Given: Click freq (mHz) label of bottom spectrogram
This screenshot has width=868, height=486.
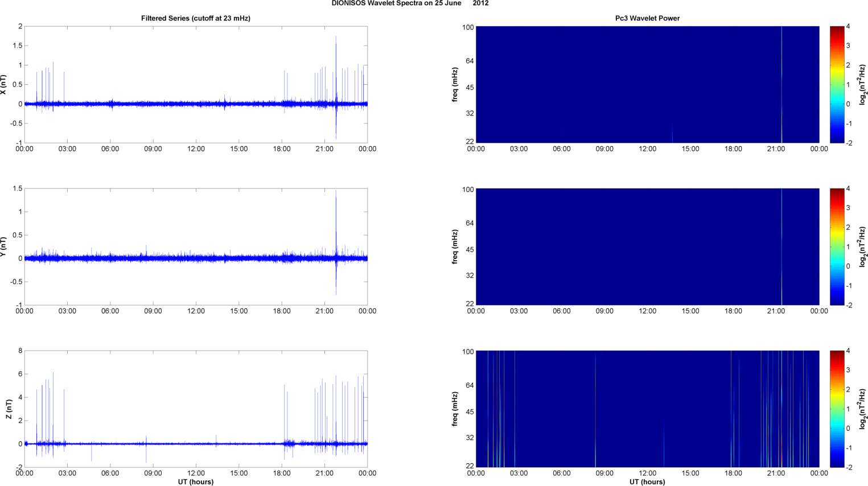Looking at the screenshot, I should tap(455, 409).
